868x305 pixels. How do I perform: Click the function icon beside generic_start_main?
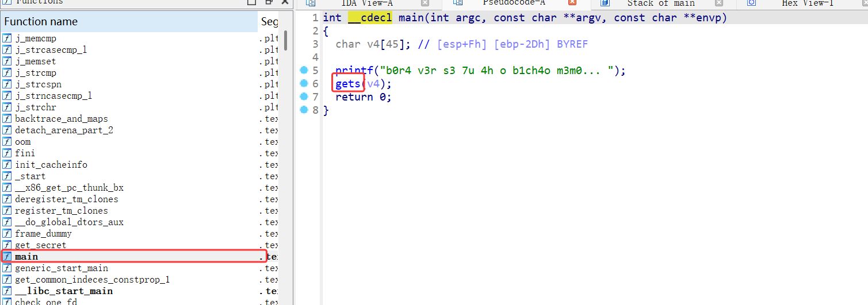click(7, 268)
